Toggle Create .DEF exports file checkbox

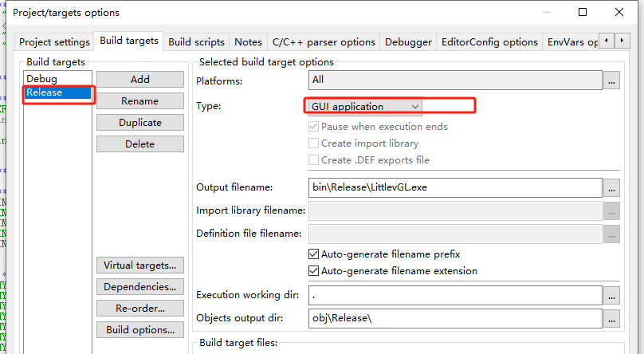(x=313, y=160)
